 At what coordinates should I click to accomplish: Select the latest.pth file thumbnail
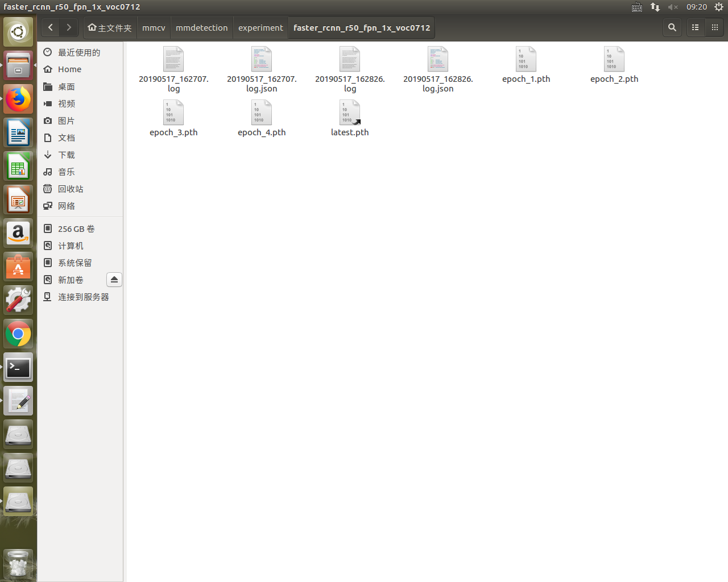point(350,112)
